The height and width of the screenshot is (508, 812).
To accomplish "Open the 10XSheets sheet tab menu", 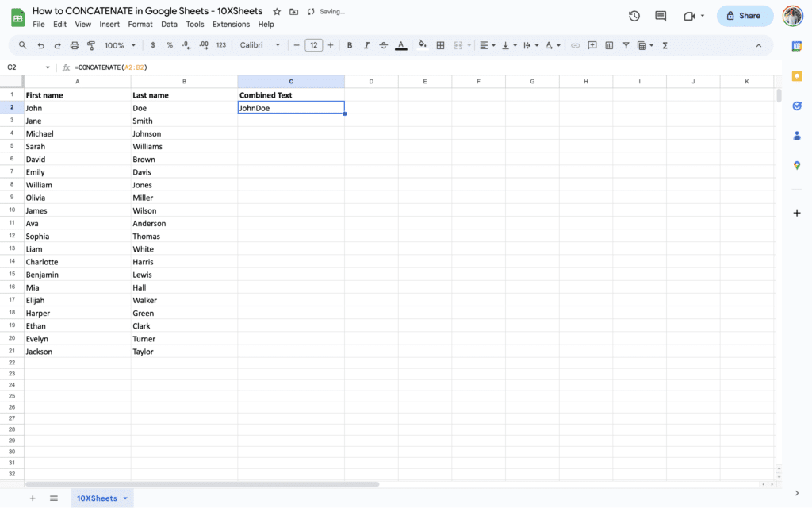I will coord(125,498).
